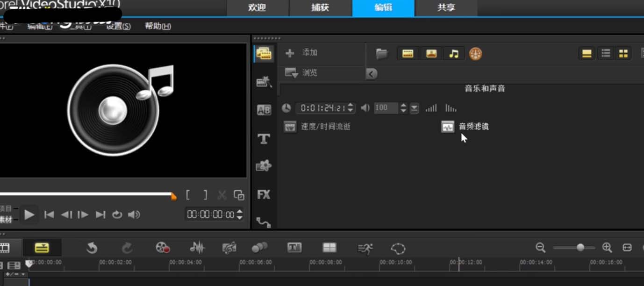This screenshot has width=644, height=286.
Task: Open the volume slider dropdown arrow
Action: point(414,108)
